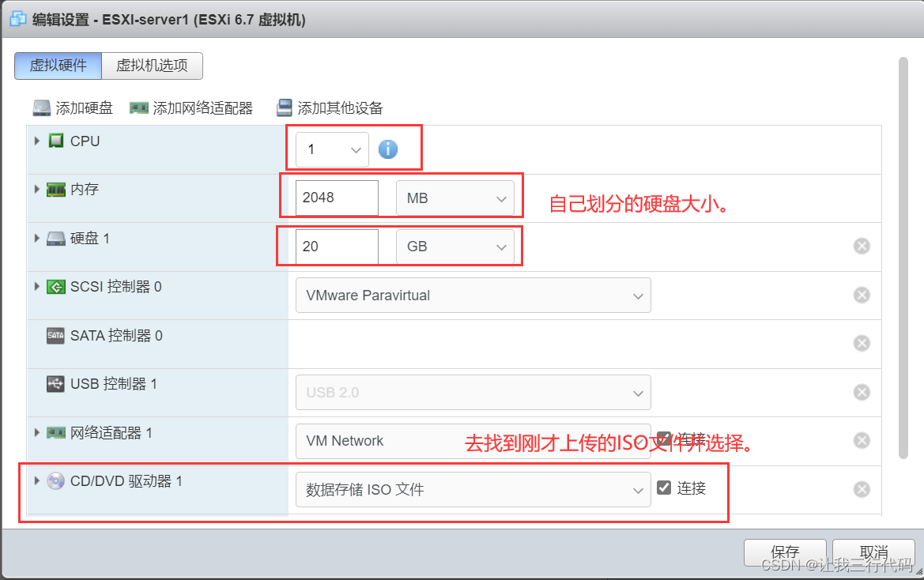924x580 pixels.
Task: Click the Add hard disk icon
Action: pos(42,107)
